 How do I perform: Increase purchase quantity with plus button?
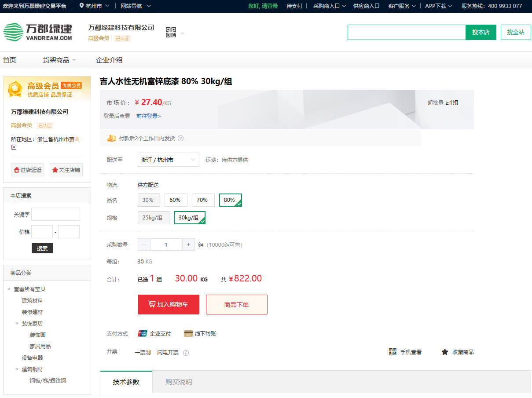pyautogui.click(x=188, y=245)
